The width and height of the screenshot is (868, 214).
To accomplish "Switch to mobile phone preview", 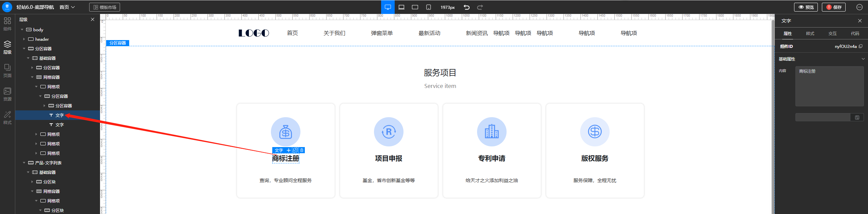I will [x=429, y=7].
